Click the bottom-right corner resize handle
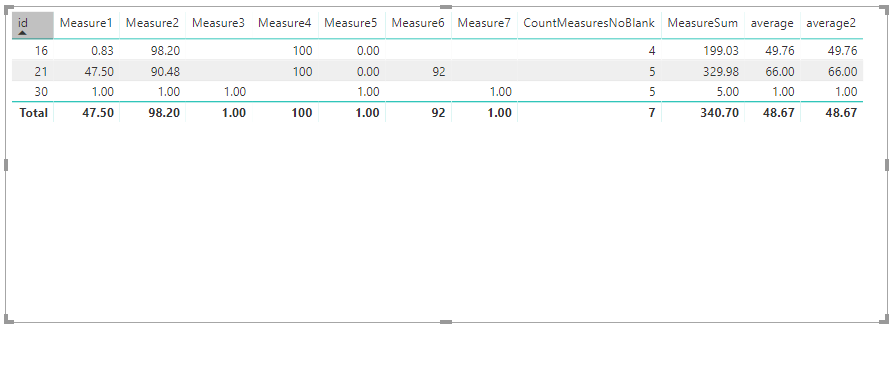This screenshot has width=890, height=375. (x=885, y=319)
